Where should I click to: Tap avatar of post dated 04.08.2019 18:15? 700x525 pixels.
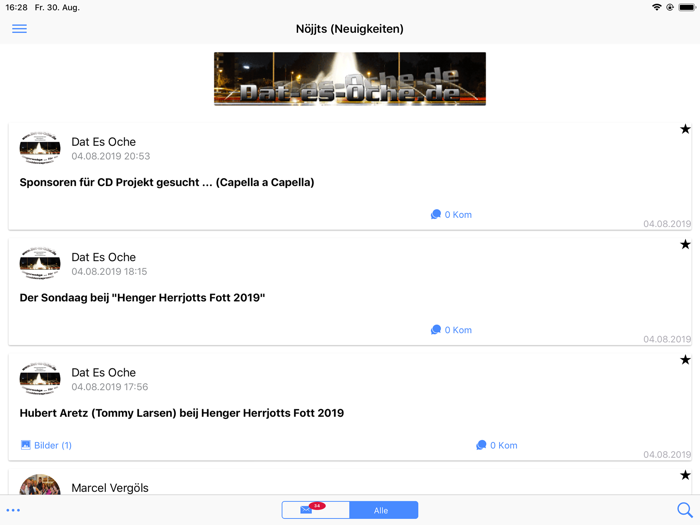point(40,263)
